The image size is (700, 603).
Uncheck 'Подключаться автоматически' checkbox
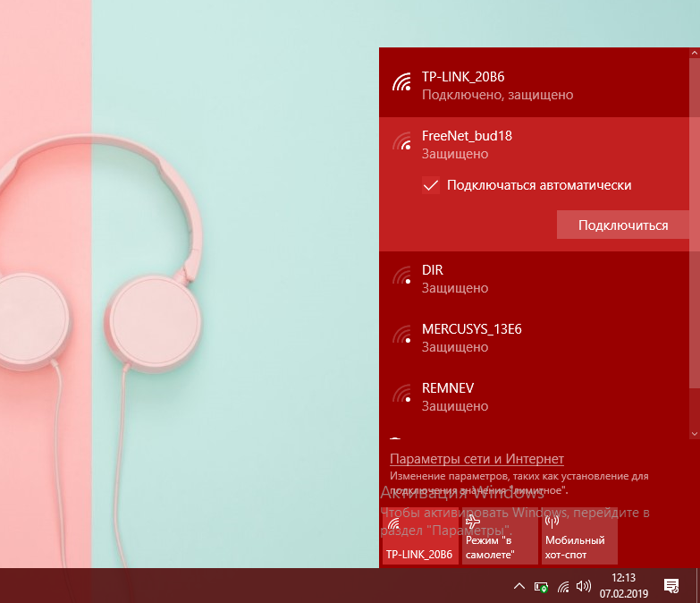coord(431,185)
